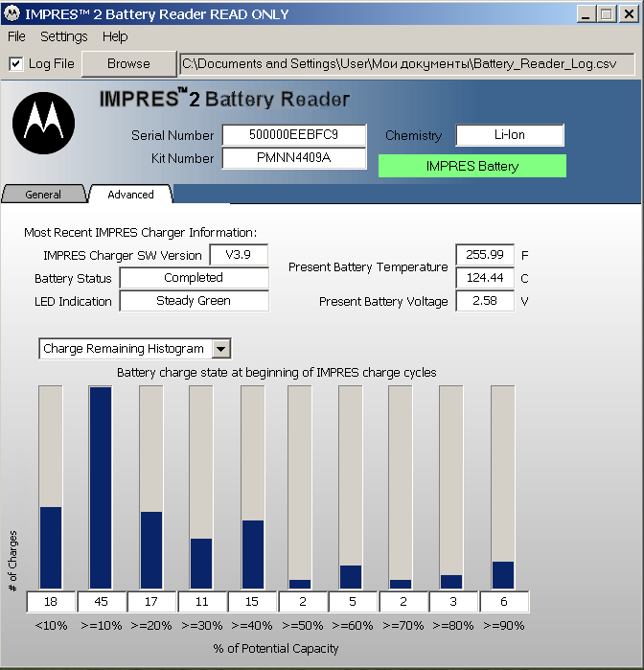Click the count box showing 3

point(454,602)
